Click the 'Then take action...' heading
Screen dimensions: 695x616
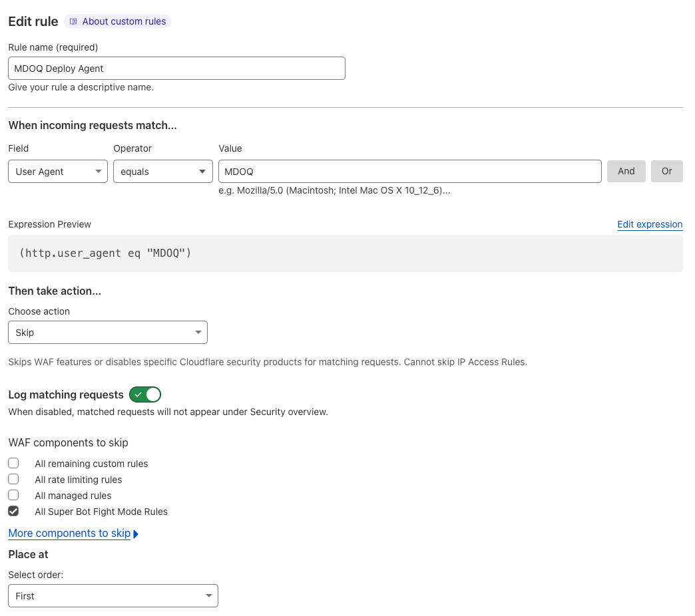click(55, 291)
